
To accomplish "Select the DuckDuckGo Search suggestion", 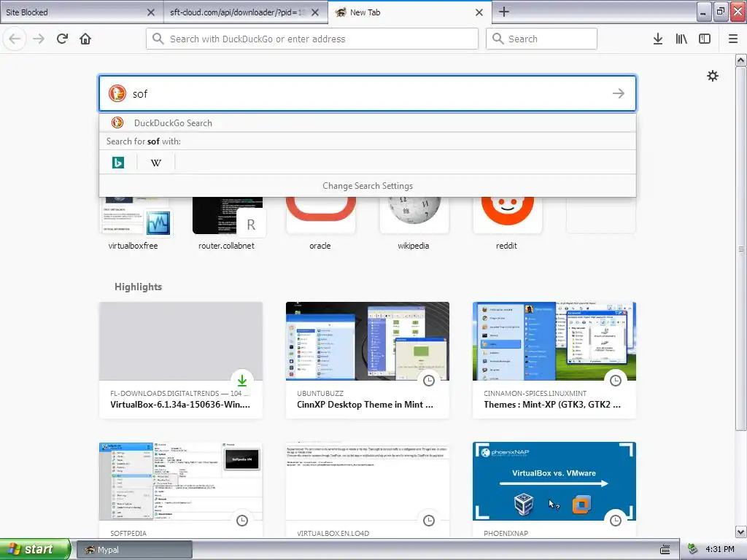I will (x=368, y=122).
